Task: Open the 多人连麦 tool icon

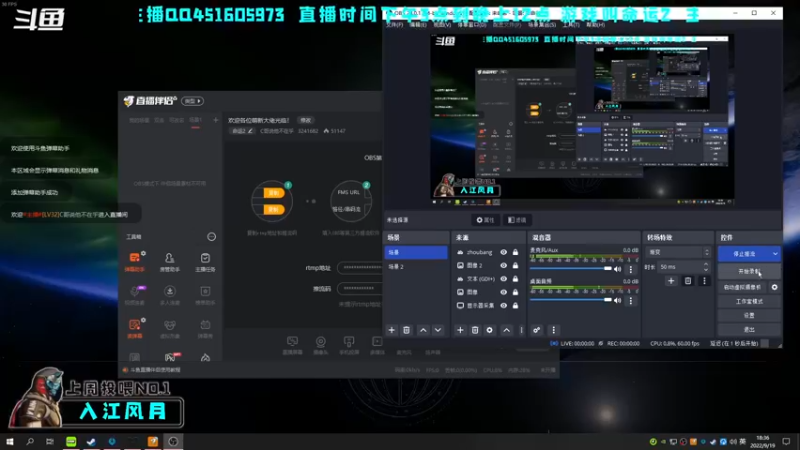Action: point(169,295)
